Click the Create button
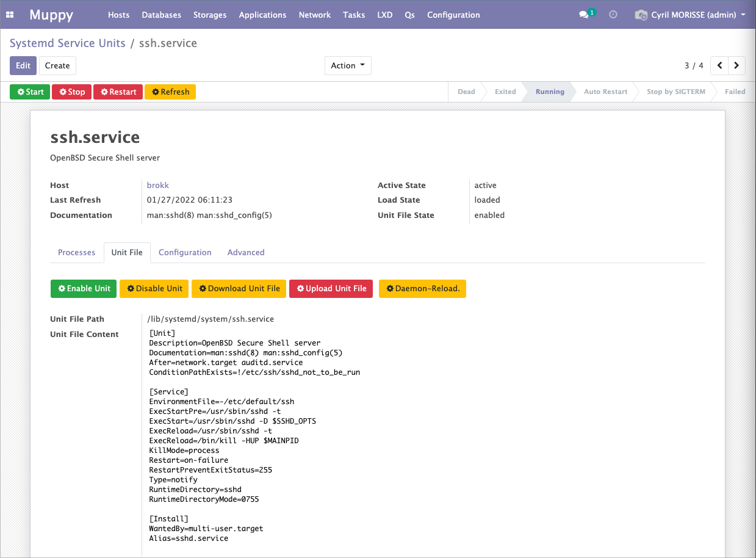756x558 pixels. (57, 65)
